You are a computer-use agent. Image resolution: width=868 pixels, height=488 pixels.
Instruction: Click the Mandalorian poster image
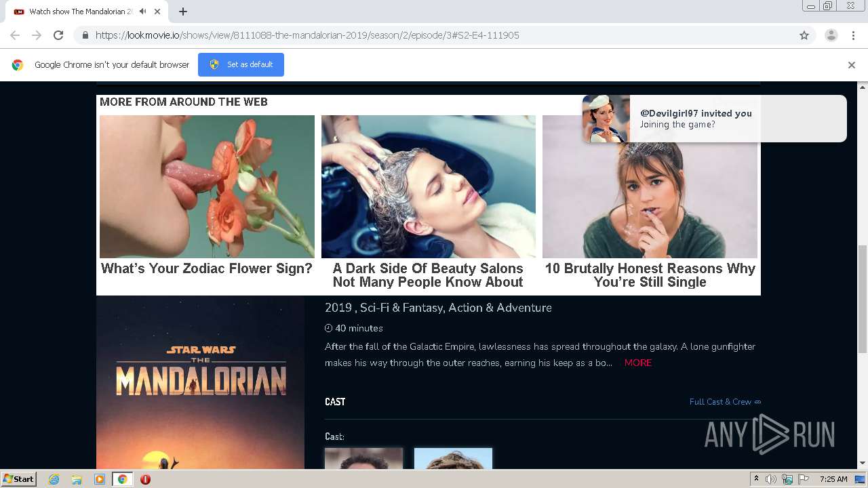pos(200,382)
